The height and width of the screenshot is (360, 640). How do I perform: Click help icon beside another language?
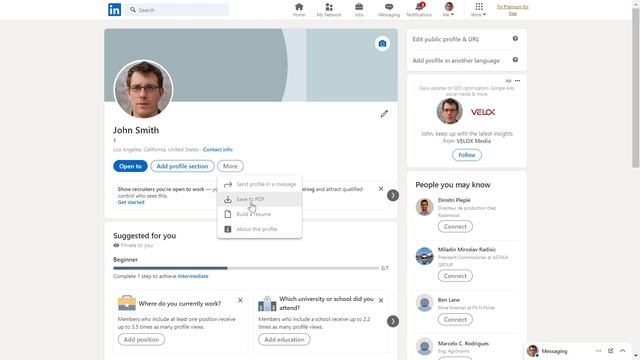click(516, 60)
